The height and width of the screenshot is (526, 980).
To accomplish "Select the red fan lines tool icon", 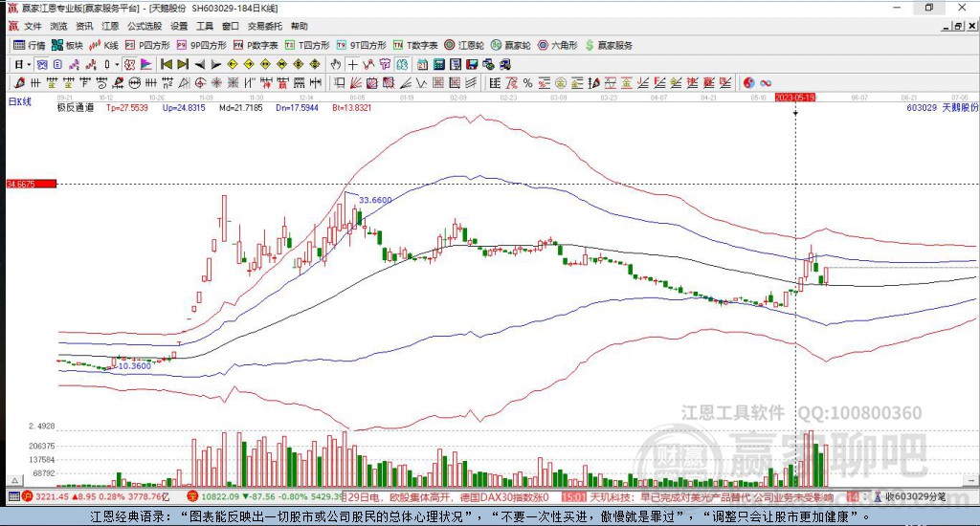I will pyautogui.click(x=356, y=82).
